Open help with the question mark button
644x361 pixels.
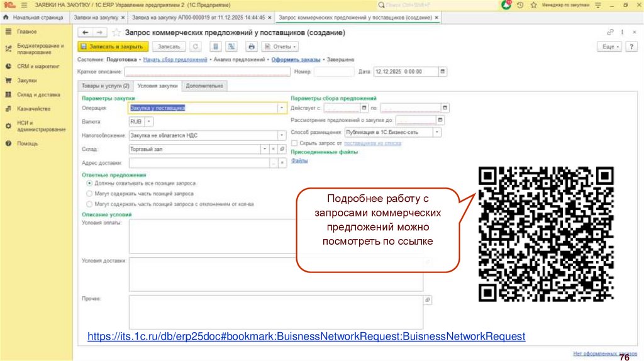[x=631, y=47]
